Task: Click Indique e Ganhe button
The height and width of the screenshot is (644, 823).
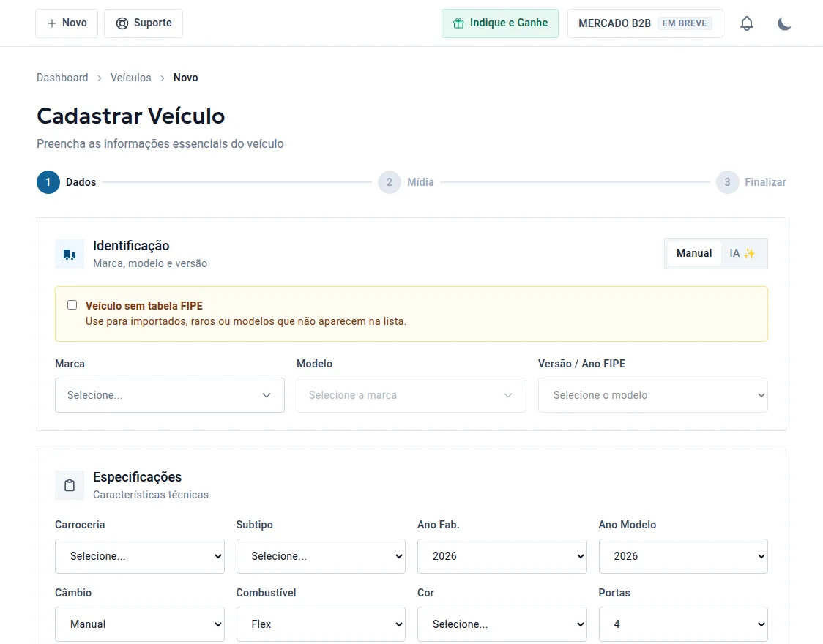Action: (x=499, y=23)
